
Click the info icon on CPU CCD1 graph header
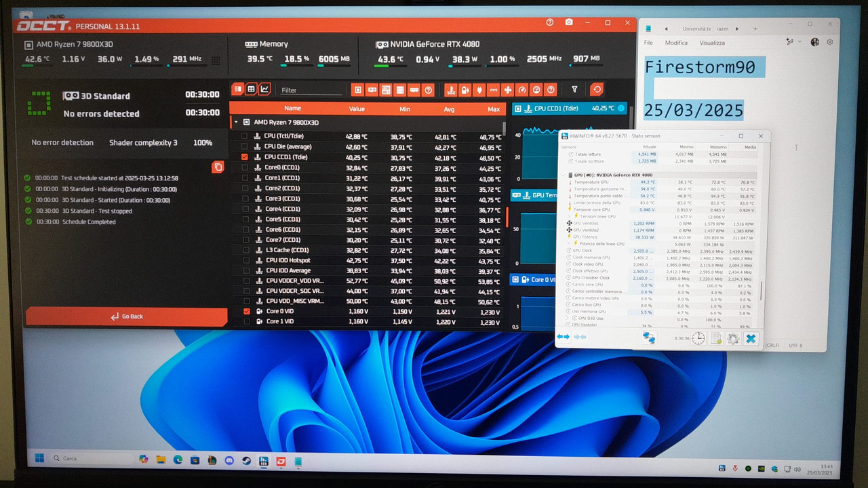(x=621, y=108)
